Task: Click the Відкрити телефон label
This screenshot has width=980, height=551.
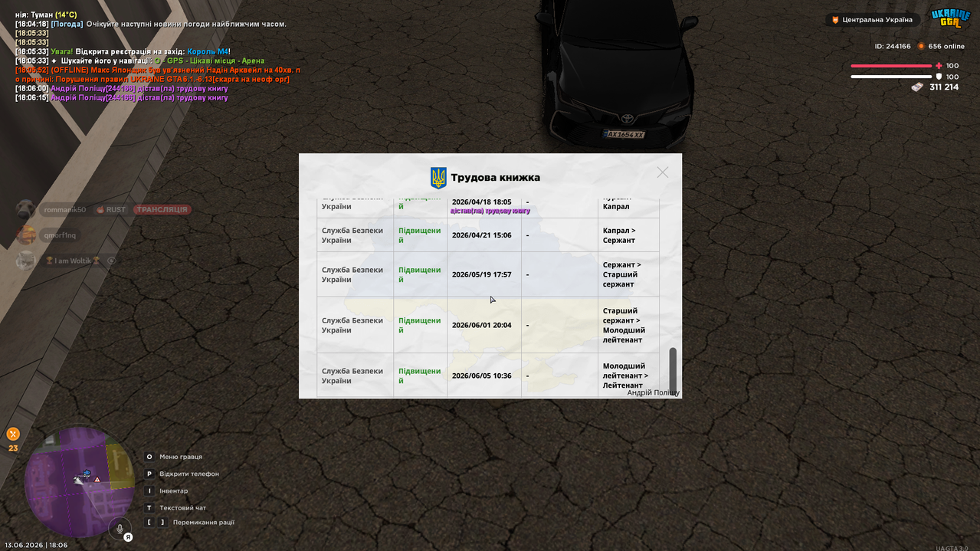Action: click(189, 474)
